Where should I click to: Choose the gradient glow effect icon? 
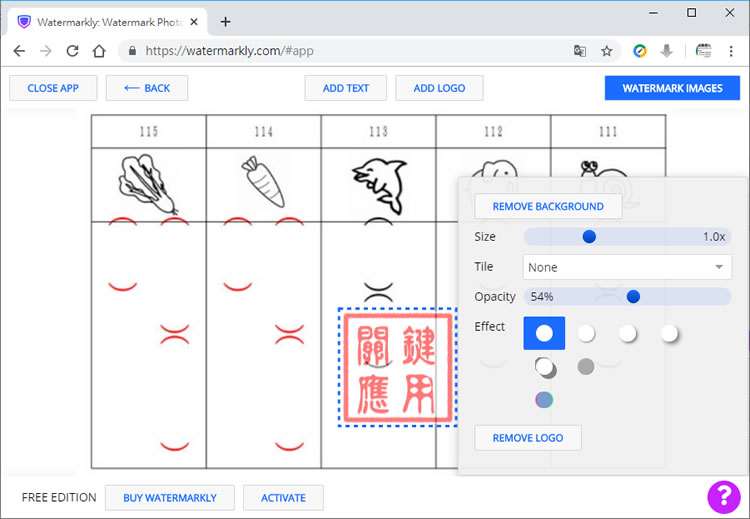click(544, 400)
